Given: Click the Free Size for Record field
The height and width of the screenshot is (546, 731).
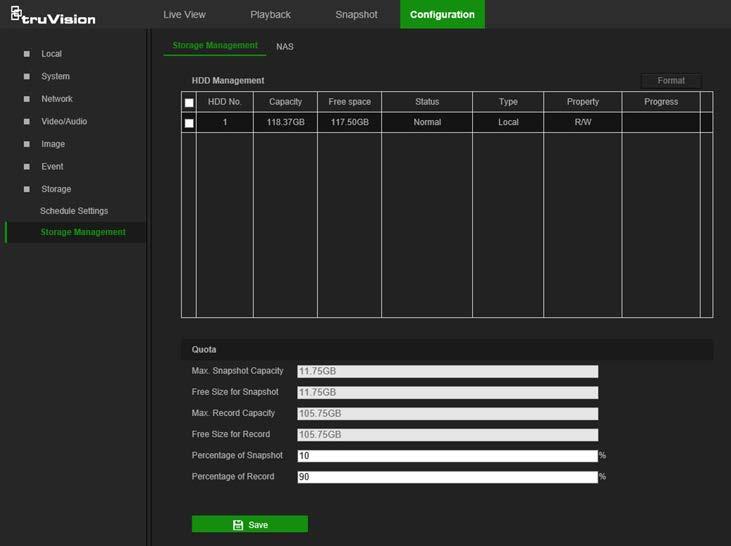Looking at the screenshot, I should click(x=448, y=435).
